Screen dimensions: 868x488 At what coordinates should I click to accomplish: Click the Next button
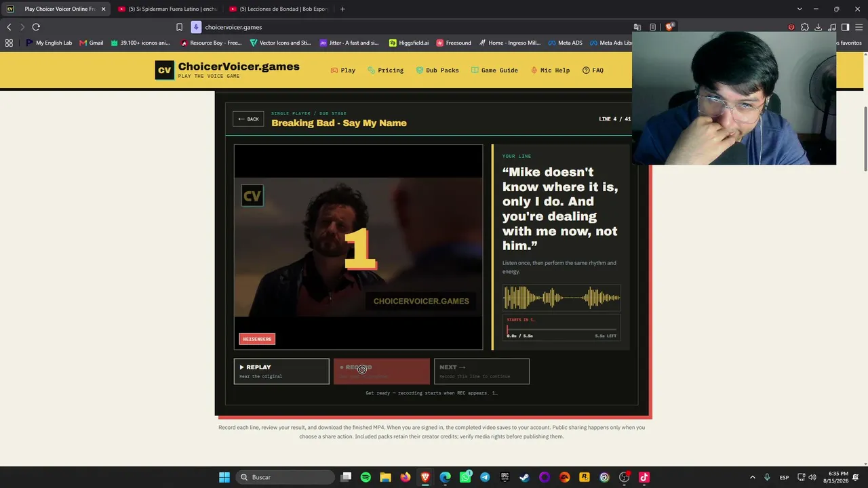click(481, 371)
